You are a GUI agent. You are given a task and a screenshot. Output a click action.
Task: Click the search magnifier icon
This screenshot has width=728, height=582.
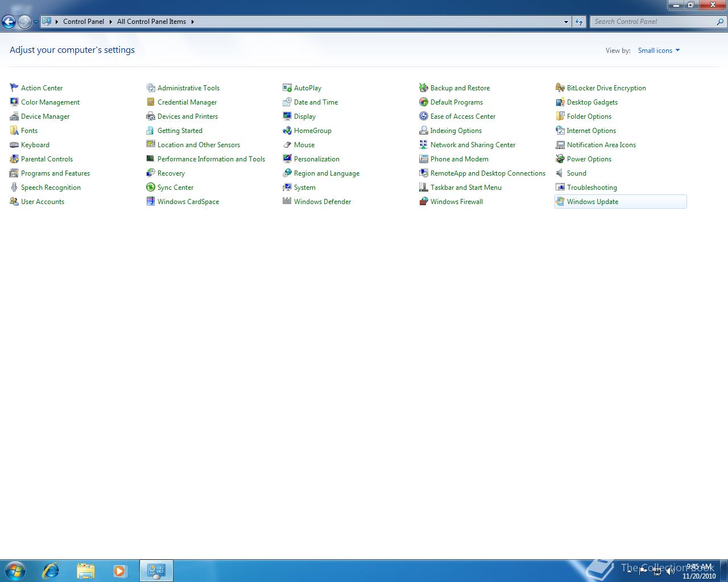point(721,22)
